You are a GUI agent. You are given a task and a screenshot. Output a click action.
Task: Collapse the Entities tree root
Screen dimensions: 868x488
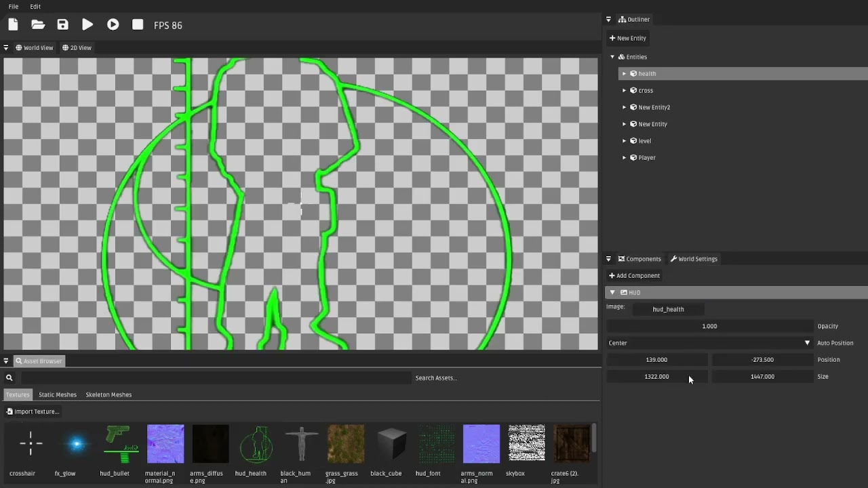point(612,57)
